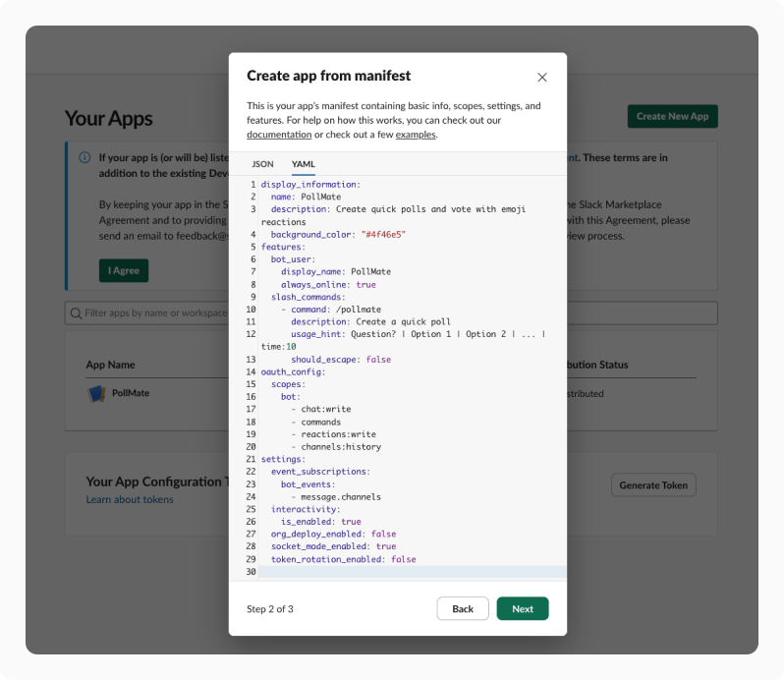
Task: Click token_rotation_enabled: false line
Action: coord(344,559)
